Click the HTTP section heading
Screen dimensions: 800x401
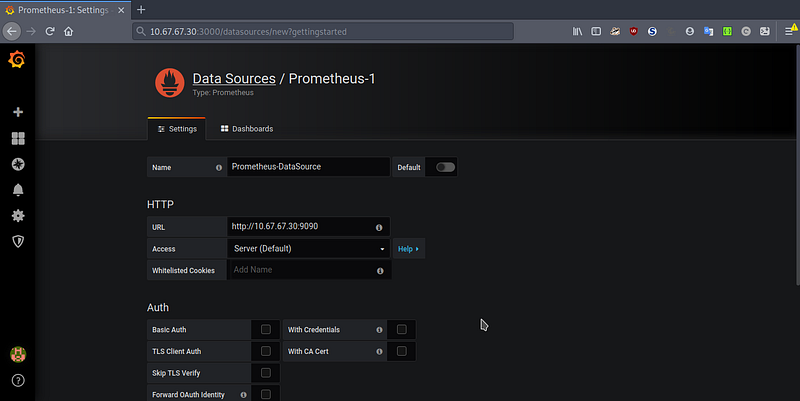[x=160, y=205]
